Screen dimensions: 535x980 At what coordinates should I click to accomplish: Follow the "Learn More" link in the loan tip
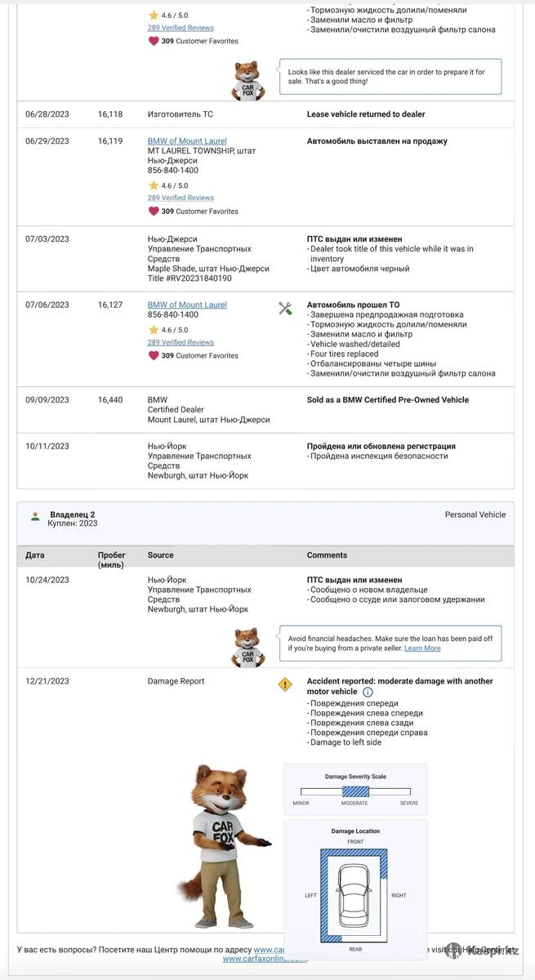click(x=422, y=648)
